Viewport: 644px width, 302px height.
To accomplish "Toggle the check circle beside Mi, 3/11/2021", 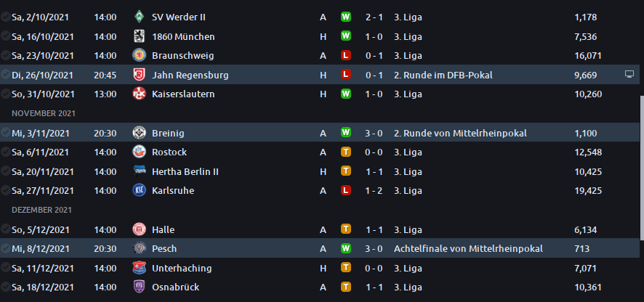I will 6,133.
